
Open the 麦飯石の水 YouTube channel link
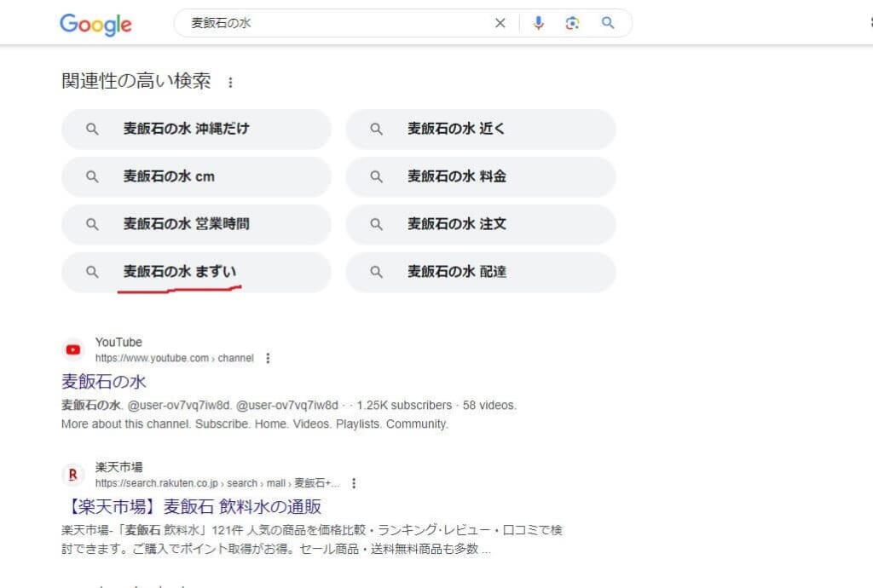104,381
